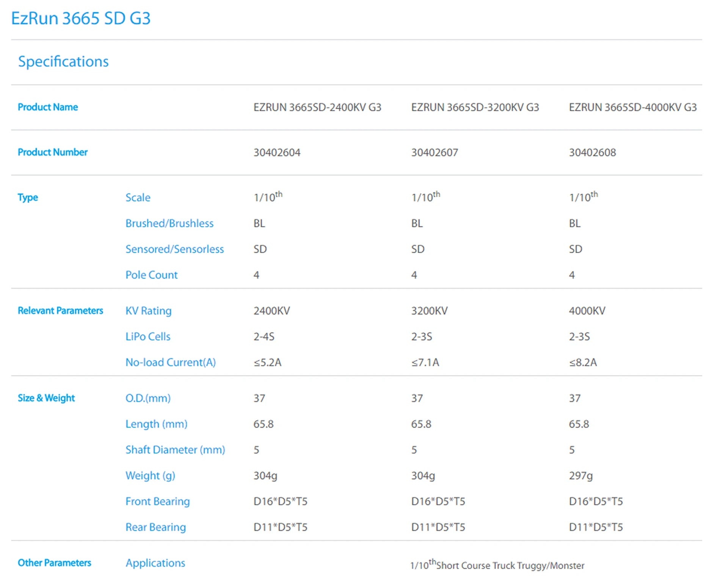Click the LiPo Cells label

click(x=148, y=336)
